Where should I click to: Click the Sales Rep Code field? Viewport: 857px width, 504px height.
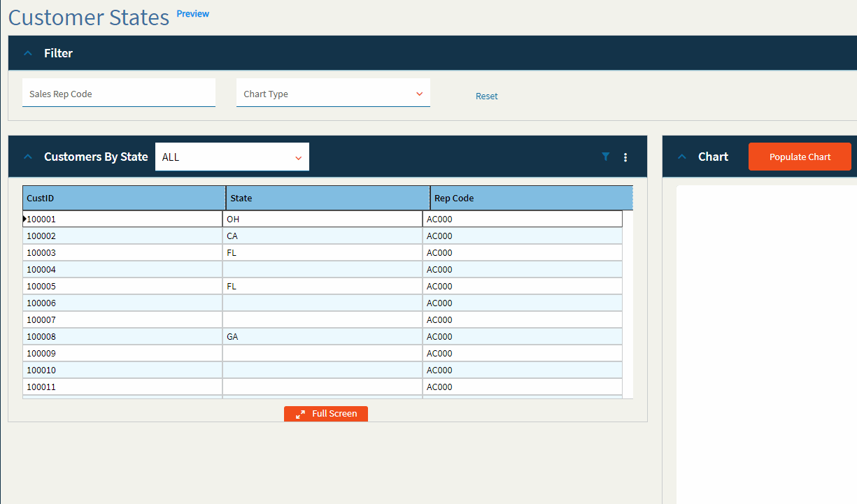(119, 93)
